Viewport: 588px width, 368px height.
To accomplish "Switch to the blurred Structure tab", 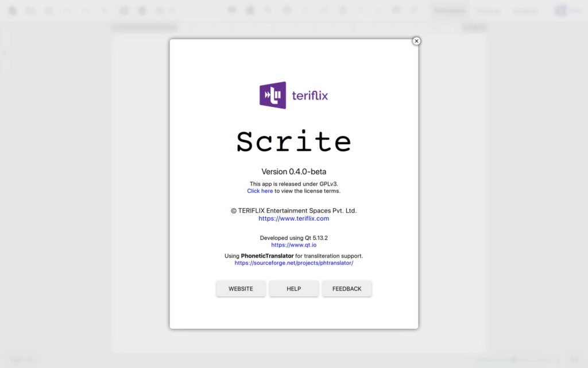I will [x=488, y=11].
